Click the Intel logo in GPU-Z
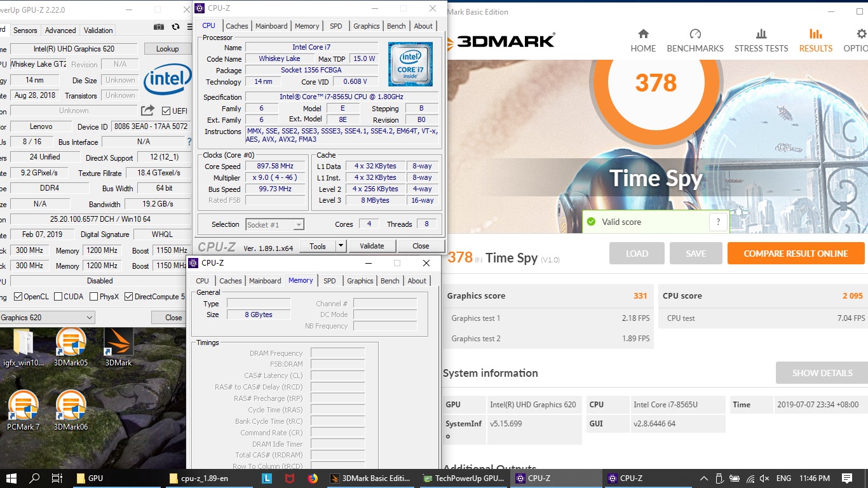 pos(167,79)
